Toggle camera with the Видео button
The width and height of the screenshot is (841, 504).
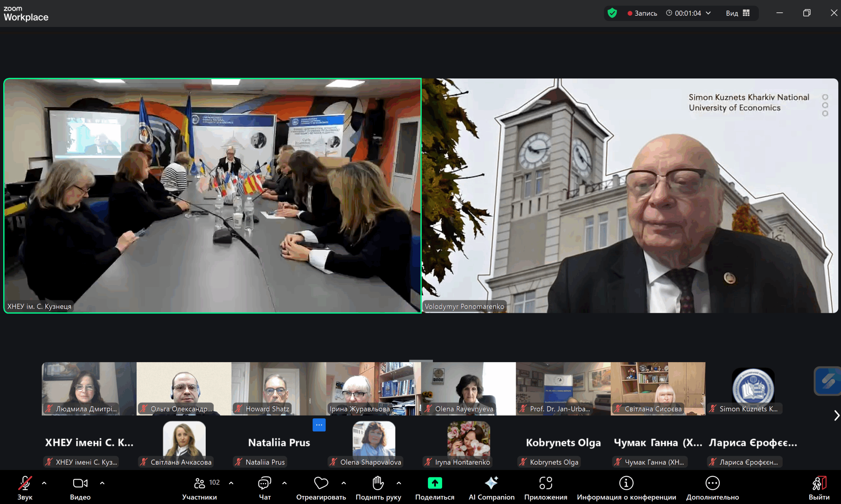[x=80, y=483]
